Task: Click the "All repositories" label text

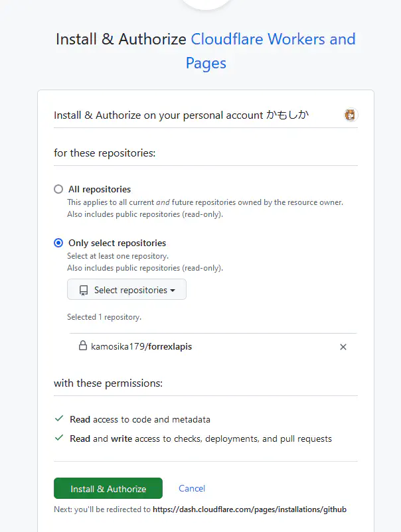Action: click(100, 189)
